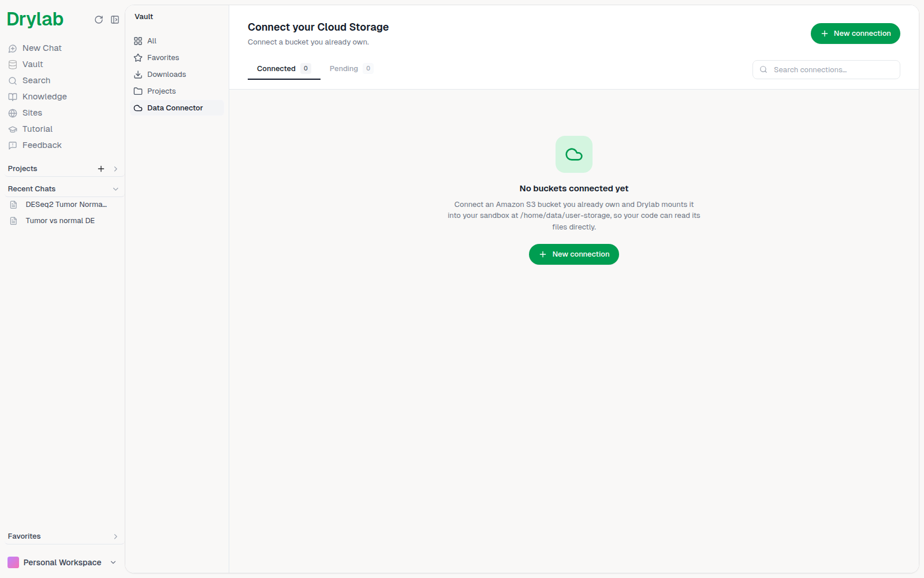The width and height of the screenshot is (924, 578).
Task: Collapse the Recent Chats list
Action: [x=115, y=189]
